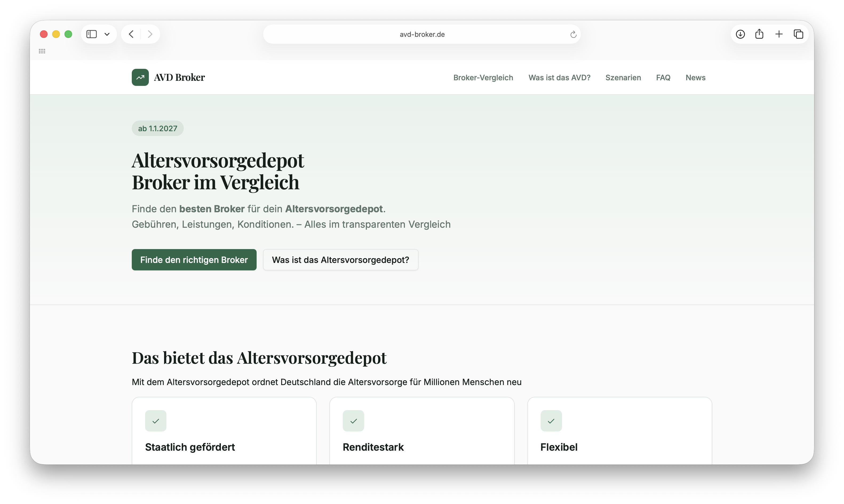Show the tab overview

[x=798, y=34]
